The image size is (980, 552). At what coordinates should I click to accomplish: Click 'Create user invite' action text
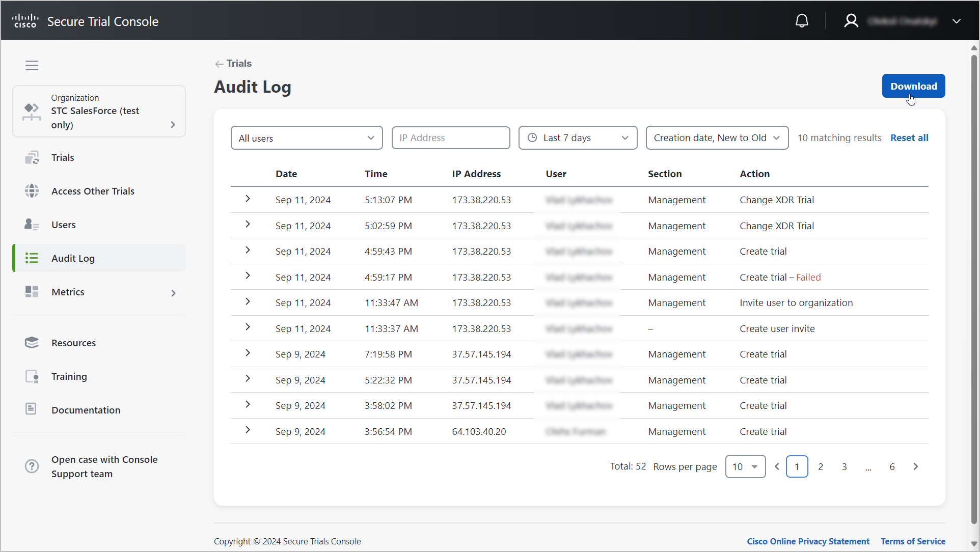[x=777, y=328]
